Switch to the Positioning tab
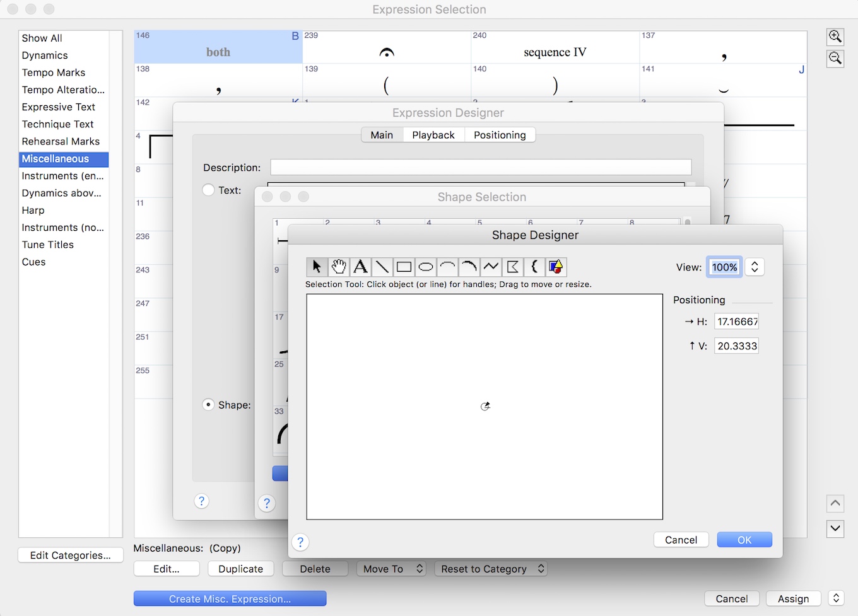Screen dimensions: 858x616 (x=500, y=134)
